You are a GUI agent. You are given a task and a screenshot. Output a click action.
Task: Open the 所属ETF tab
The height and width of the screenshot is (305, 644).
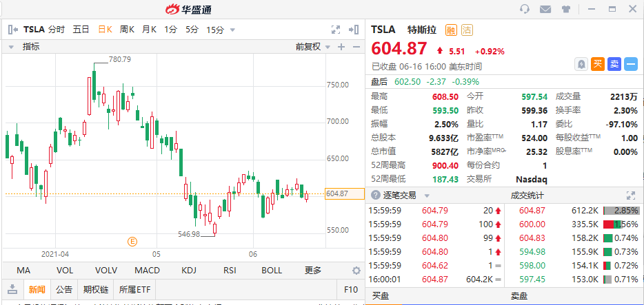tap(134, 289)
